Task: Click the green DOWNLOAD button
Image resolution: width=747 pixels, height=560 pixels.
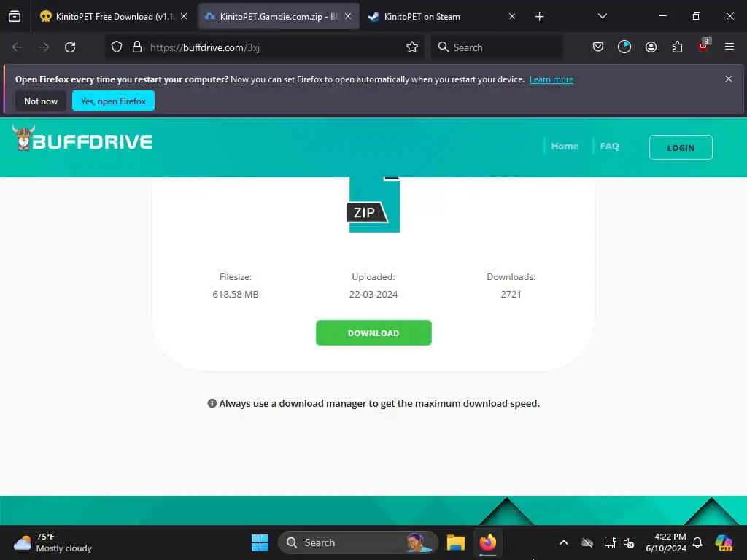Action: (x=373, y=332)
